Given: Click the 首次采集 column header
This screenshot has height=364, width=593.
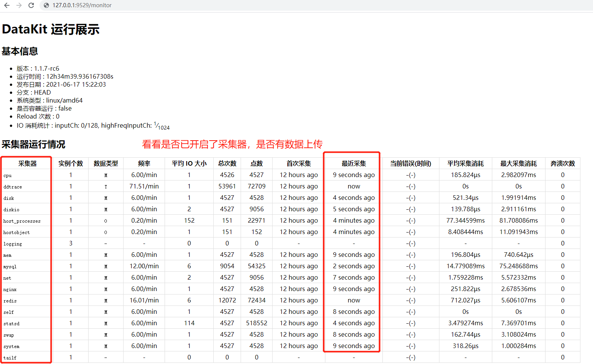Looking at the screenshot, I should pyautogui.click(x=299, y=163).
